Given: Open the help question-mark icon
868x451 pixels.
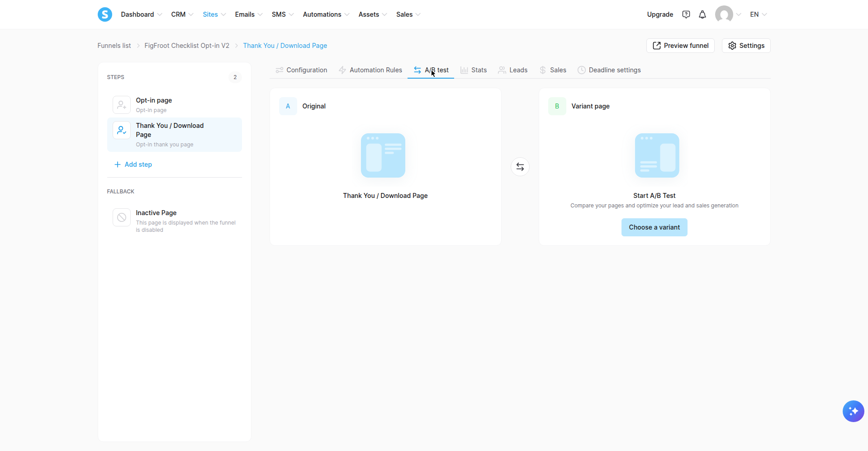Looking at the screenshot, I should coord(686,14).
